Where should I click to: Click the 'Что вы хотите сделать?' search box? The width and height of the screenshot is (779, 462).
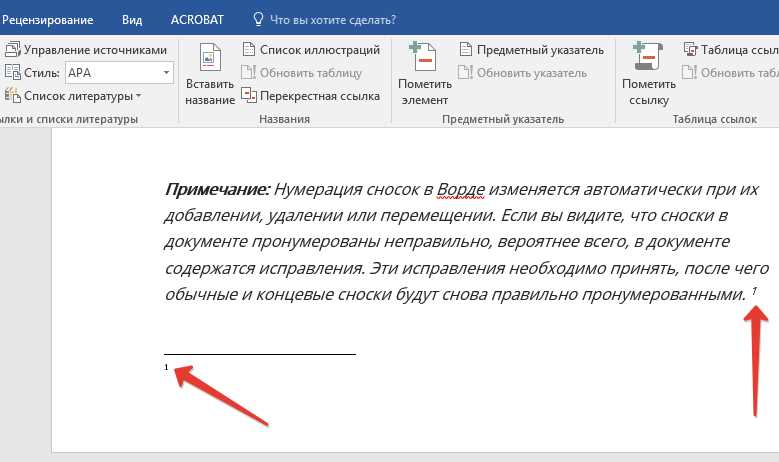click(333, 20)
